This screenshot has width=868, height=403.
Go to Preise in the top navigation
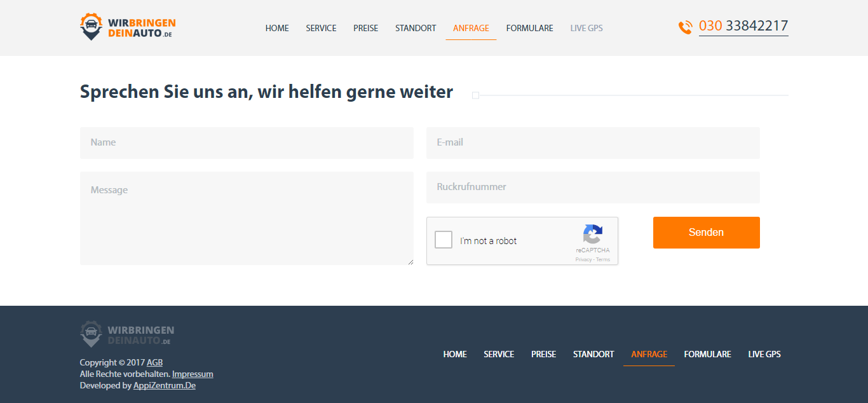pos(365,28)
